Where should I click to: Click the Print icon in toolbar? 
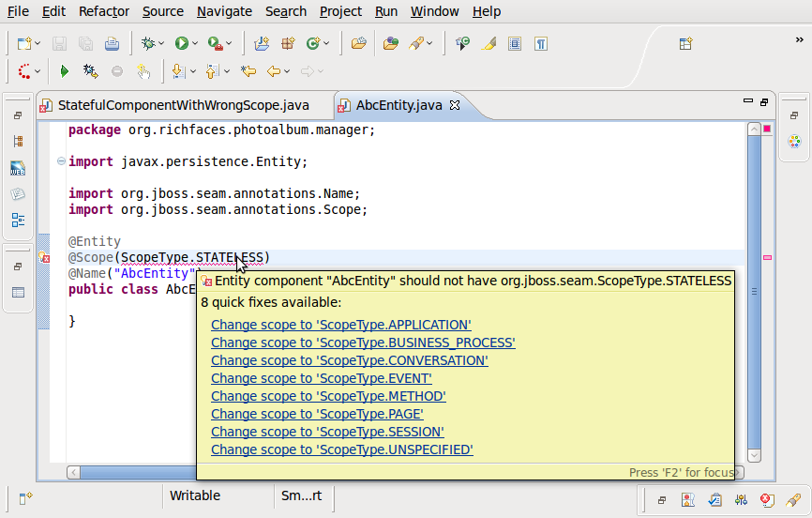(112, 43)
